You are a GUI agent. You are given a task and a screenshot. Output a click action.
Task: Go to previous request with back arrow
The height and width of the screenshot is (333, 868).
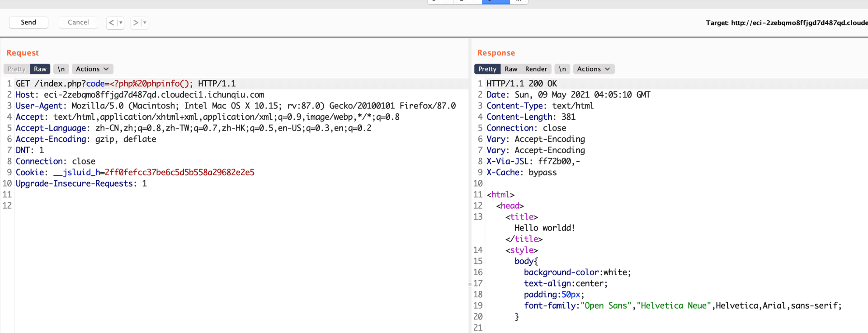pos(111,23)
